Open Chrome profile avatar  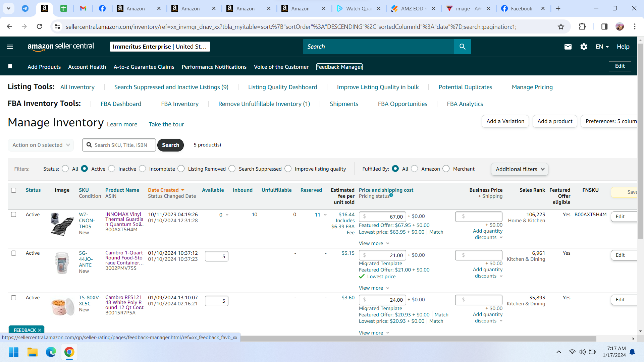(620, 26)
